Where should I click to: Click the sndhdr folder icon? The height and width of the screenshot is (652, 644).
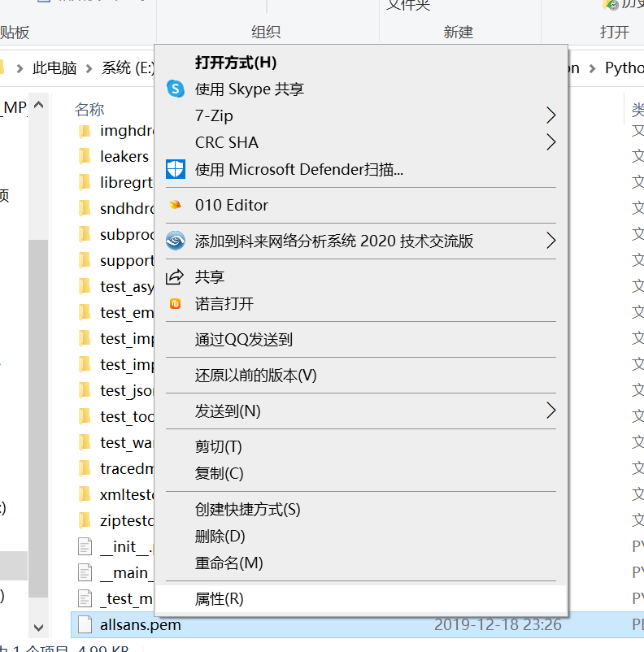pos(85,208)
